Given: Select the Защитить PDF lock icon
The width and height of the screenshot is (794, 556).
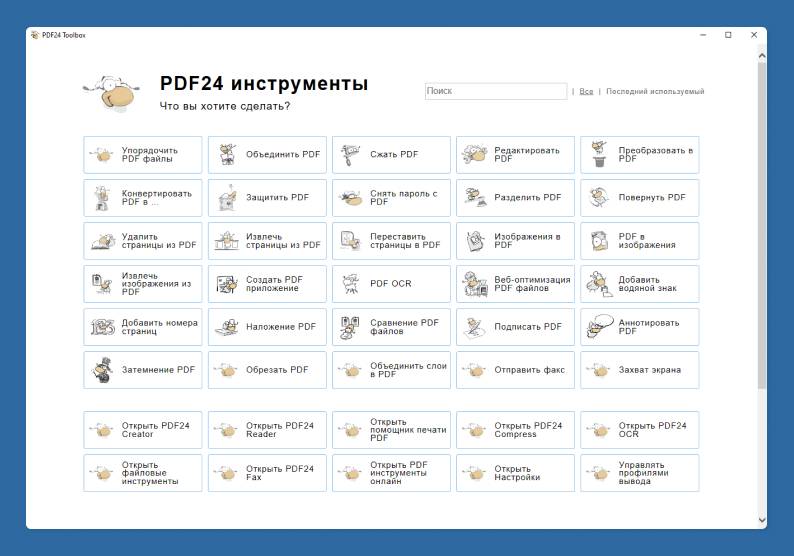Looking at the screenshot, I should 227,198.
